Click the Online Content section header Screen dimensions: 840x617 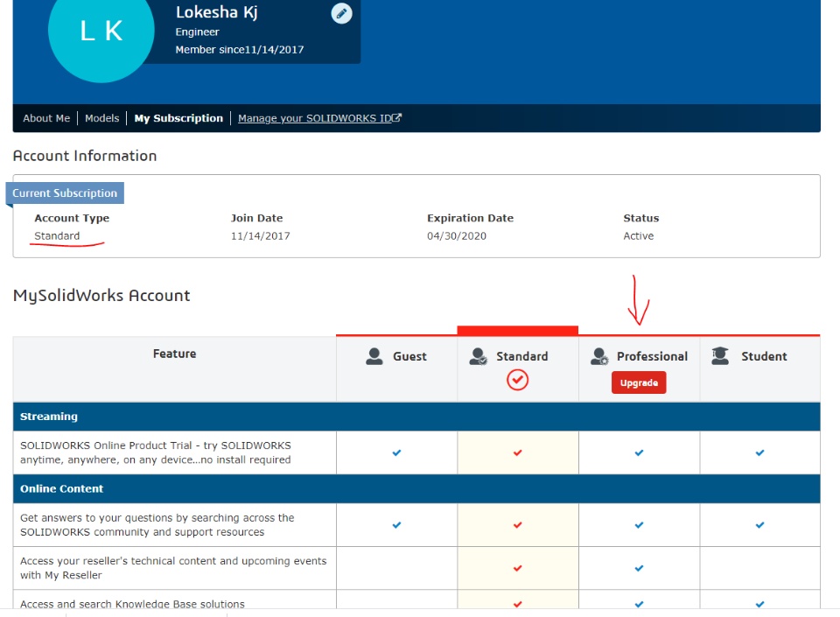click(x=416, y=488)
